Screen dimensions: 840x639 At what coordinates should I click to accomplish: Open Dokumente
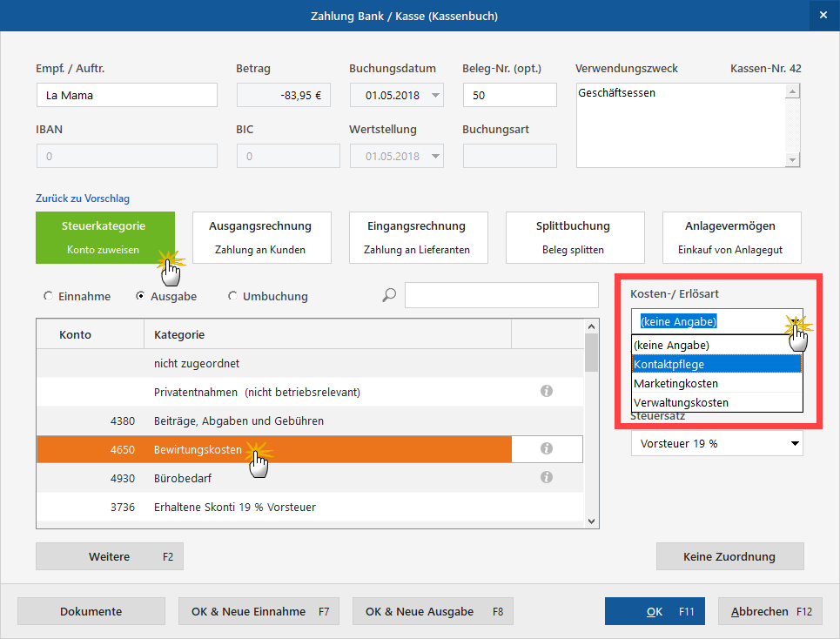tap(91, 611)
